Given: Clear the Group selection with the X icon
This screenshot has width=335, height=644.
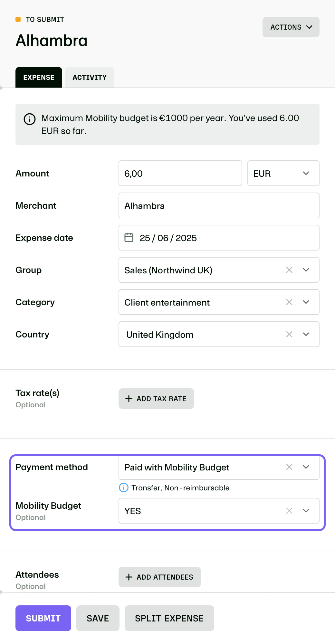Looking at the screenshot, I should point(289,270).
